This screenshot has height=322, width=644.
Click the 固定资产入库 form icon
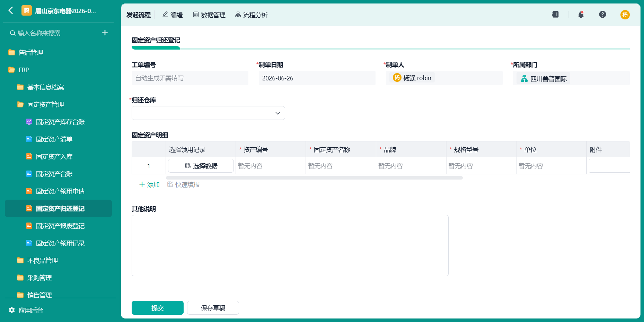click(29, 156)
